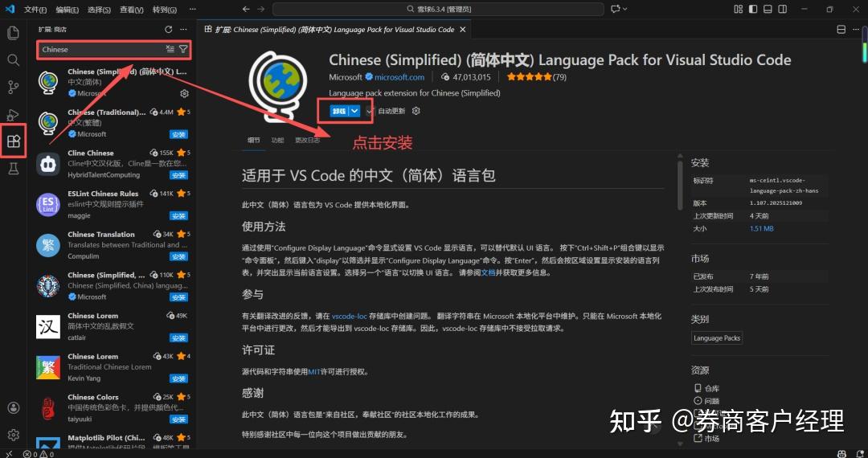This screenshot has height=458, width=868.
Task: Toggle the primary side bar
Action: [753, 9]
